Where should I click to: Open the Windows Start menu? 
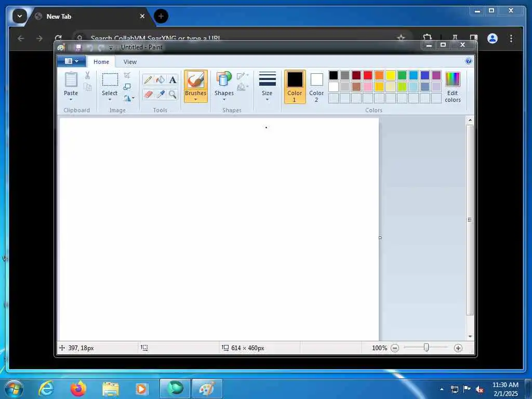pos(14,389)
